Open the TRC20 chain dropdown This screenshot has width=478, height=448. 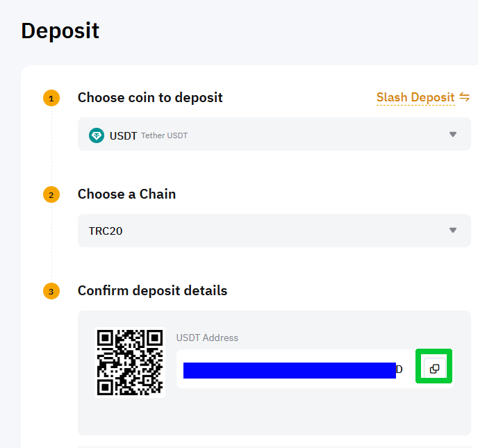click(x=274, y=231)
